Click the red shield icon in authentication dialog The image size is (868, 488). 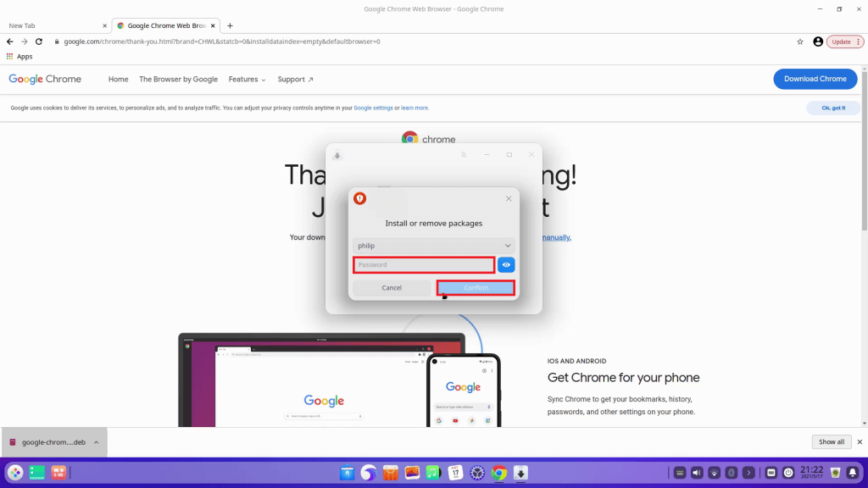(359, 198)
